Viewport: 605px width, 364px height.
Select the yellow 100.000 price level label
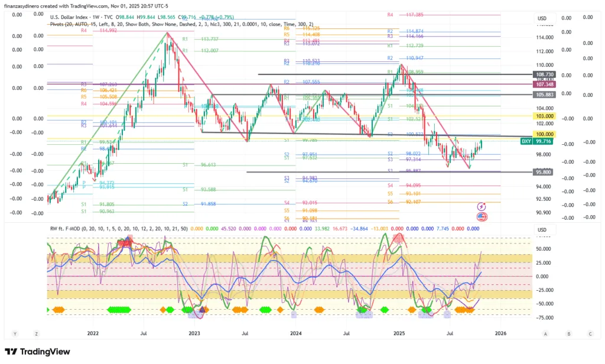coord(544,135)
